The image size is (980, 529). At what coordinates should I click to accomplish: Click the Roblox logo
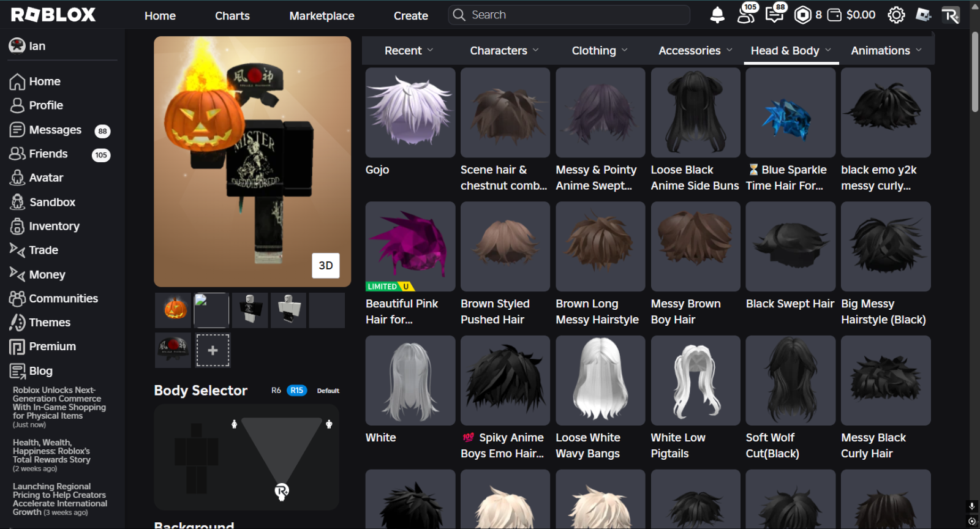click(53, 15)
